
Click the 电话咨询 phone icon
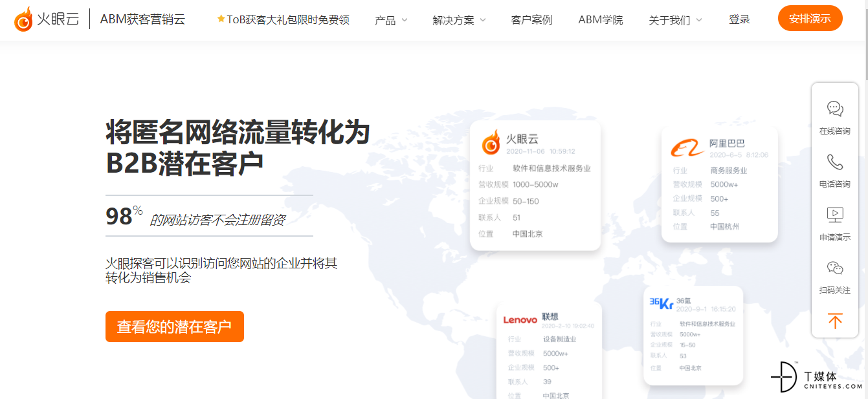pos(835,162)
